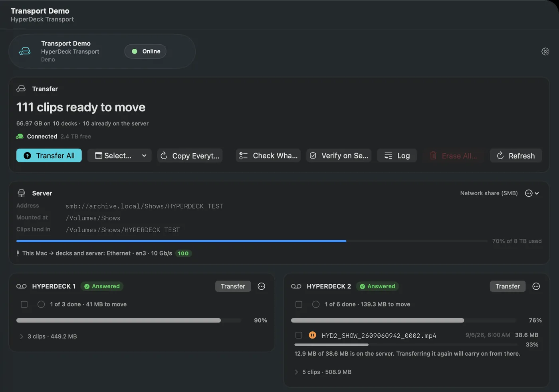Click the server storage usage bar
This screenshot has width=559, height=392.
pos(252,241)
